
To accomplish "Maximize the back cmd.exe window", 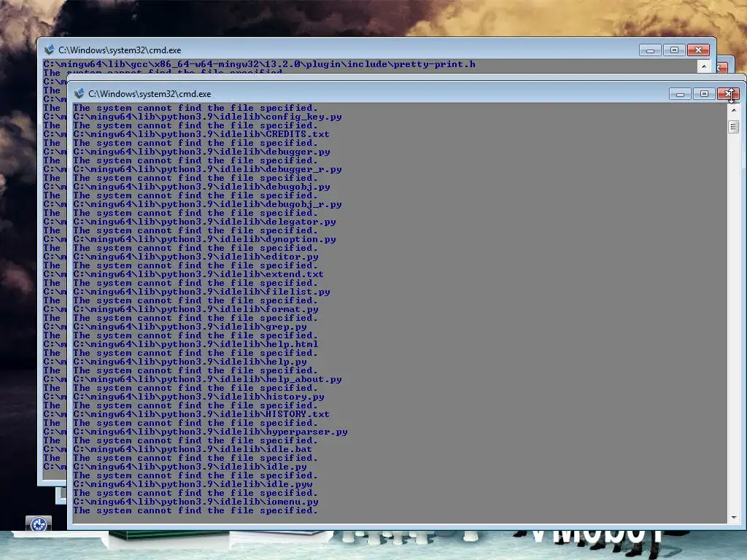I will 674,50.
